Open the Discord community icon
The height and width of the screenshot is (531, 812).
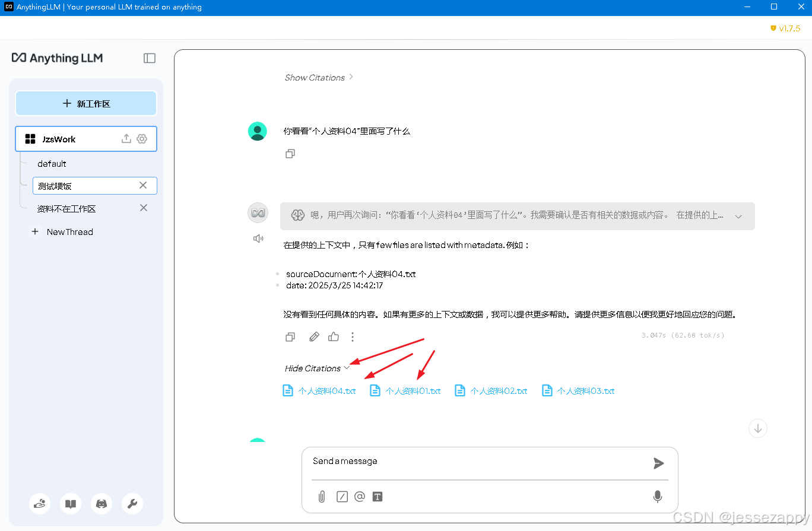pos(101,504)
